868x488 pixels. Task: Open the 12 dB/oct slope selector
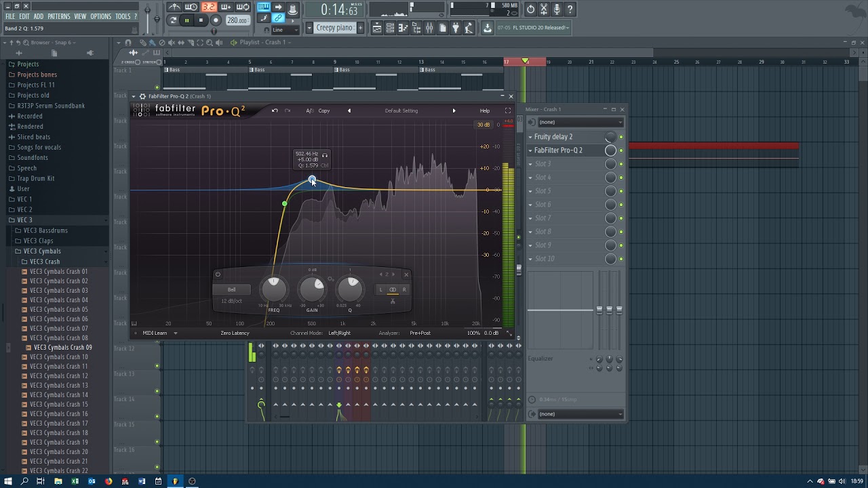[x=232, y=301]
